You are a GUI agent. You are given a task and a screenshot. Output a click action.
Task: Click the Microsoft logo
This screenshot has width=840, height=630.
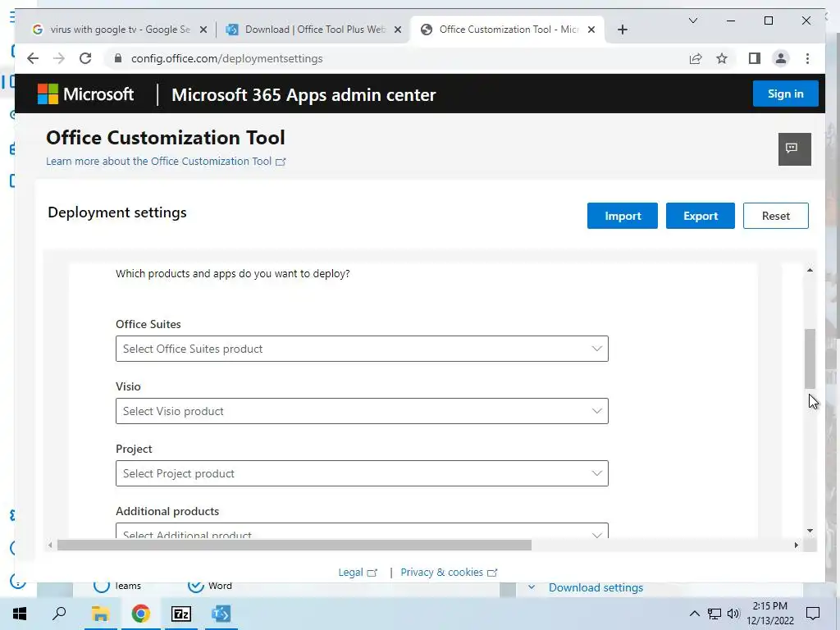coord(85,94)
